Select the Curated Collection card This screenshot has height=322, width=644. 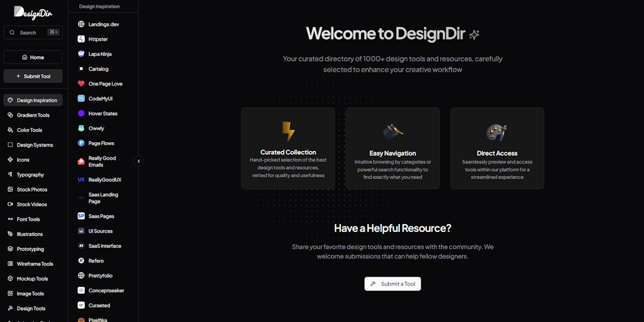pyautogui.click(x=288, y=148)
